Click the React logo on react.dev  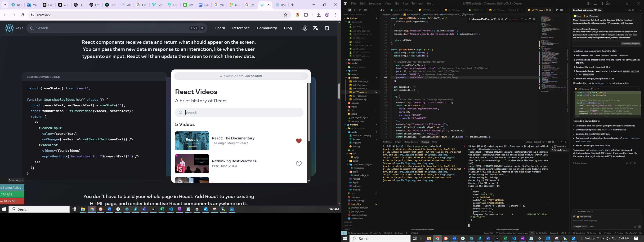pyautogui.click(x=9, y=28)
